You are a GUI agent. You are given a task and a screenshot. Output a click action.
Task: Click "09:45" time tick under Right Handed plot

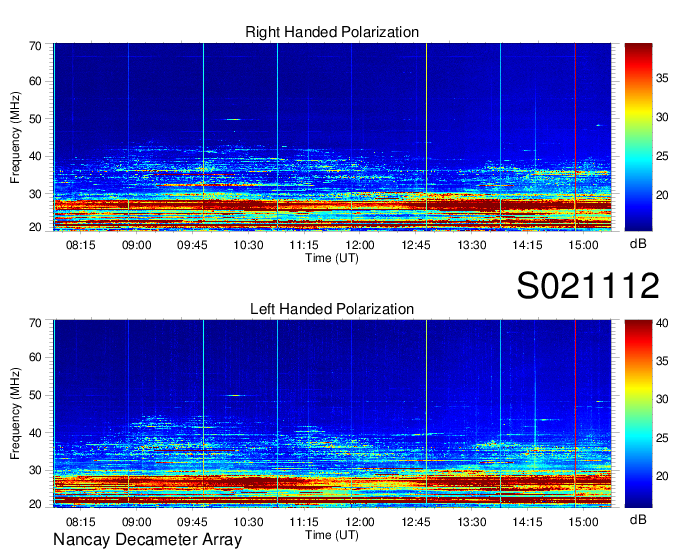coord(192,245)
